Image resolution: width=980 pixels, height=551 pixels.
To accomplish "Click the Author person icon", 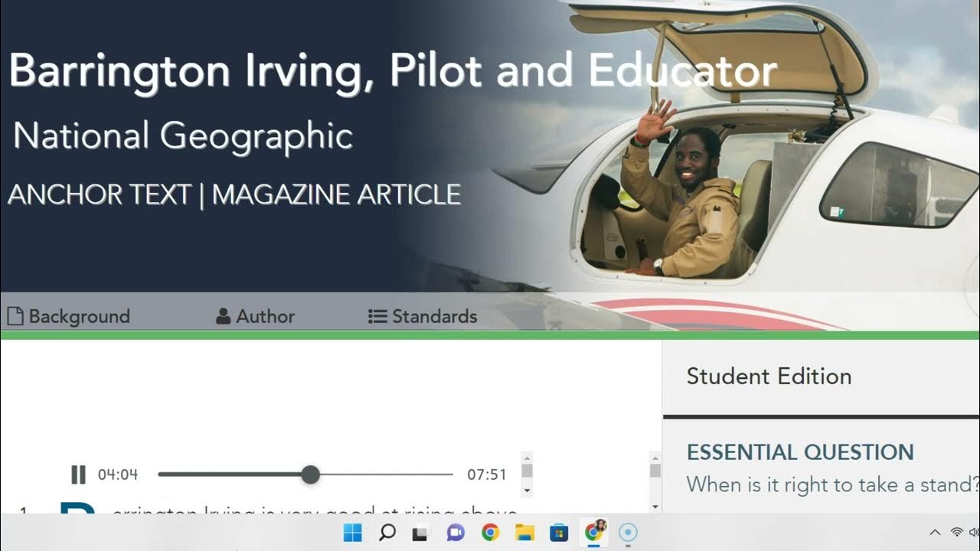I will click(x=223, y=316).
